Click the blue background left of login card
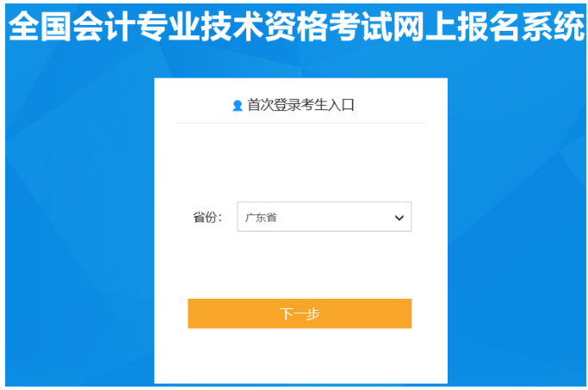The width and height of the screenshot is (588, 390). click(x=78, y=225)
